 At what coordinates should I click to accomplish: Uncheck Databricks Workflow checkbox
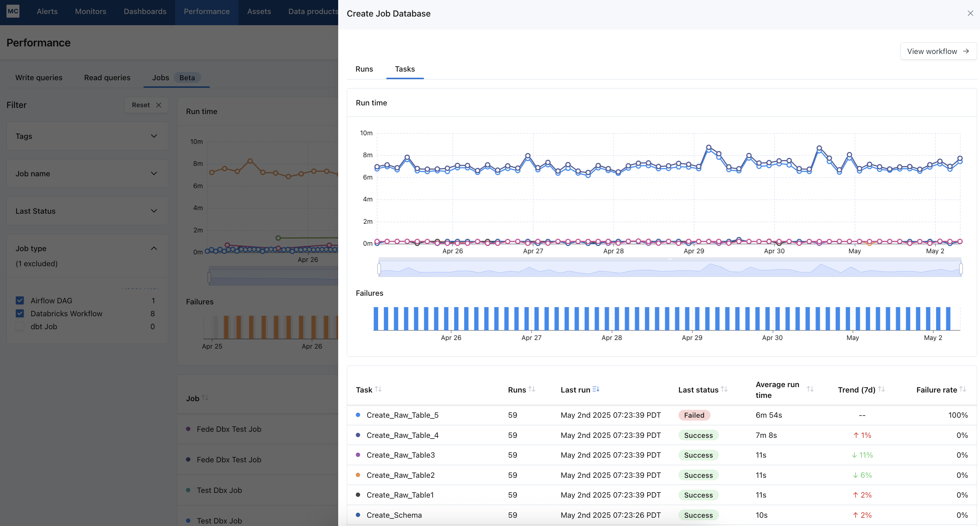(20, 313)
